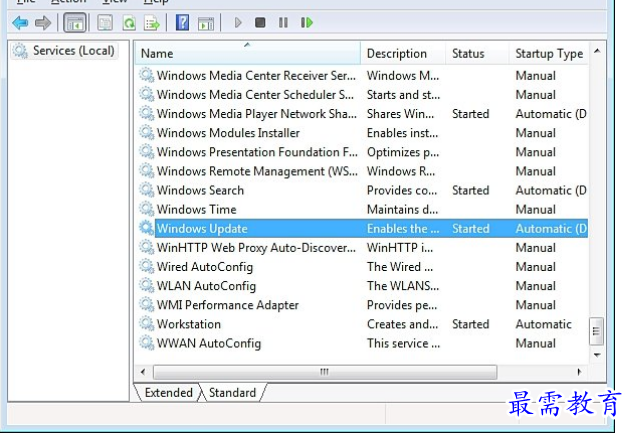The image size is (630, 435).
Task: Click Started status of Workstation
Action: point(470,324)
